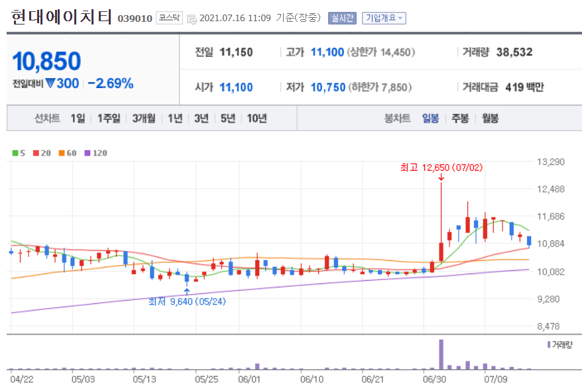Click the calendar clock icon beside date
The width and height of the screenshot is (582, 392).
(x=192, y=19)
